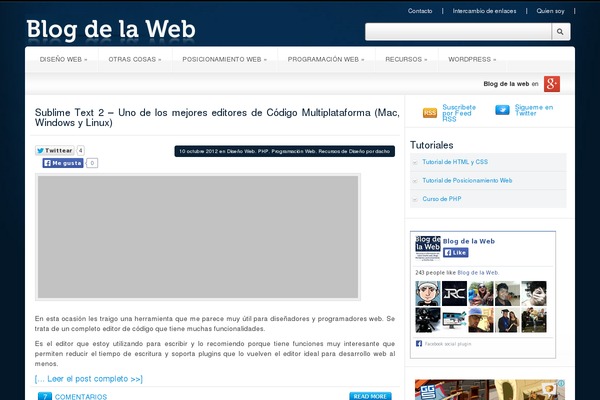The image size is (600, 400).
Task: Open Intercambio de enlaces page
Action: pos(484,11)
